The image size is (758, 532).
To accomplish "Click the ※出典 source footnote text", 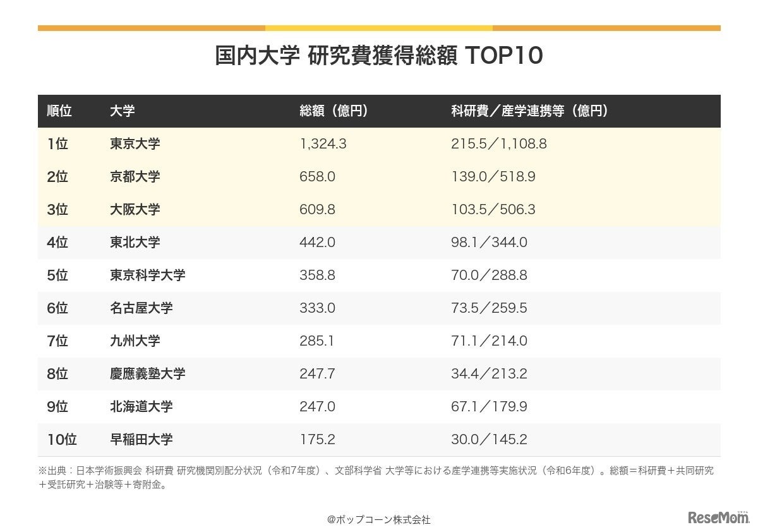I will (x=376, y=478).
